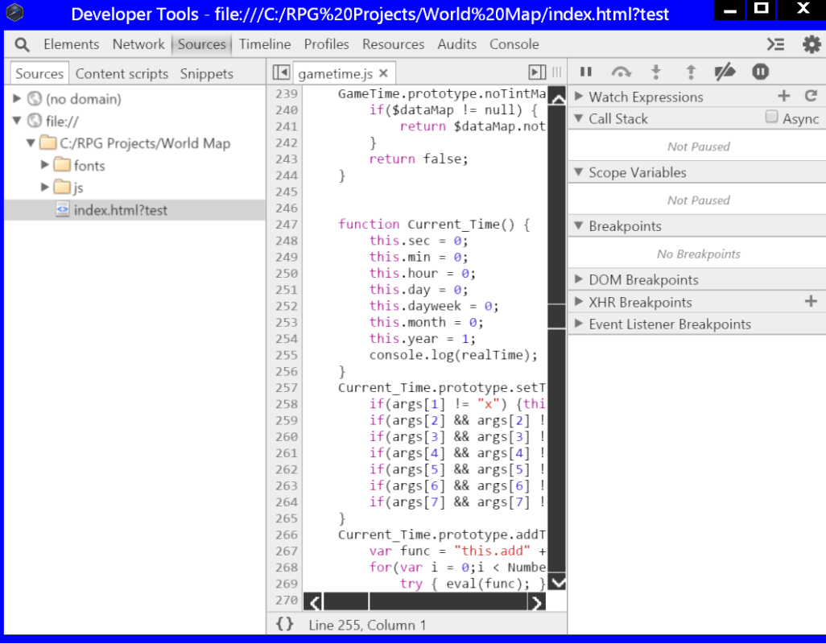Click the (no domain) globe icon
826x644 pixels.
35,98
